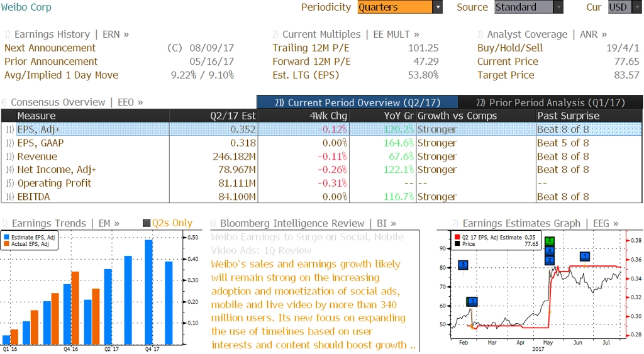
Task: Open the USD currency dropdown
Action: pos(625,7)
